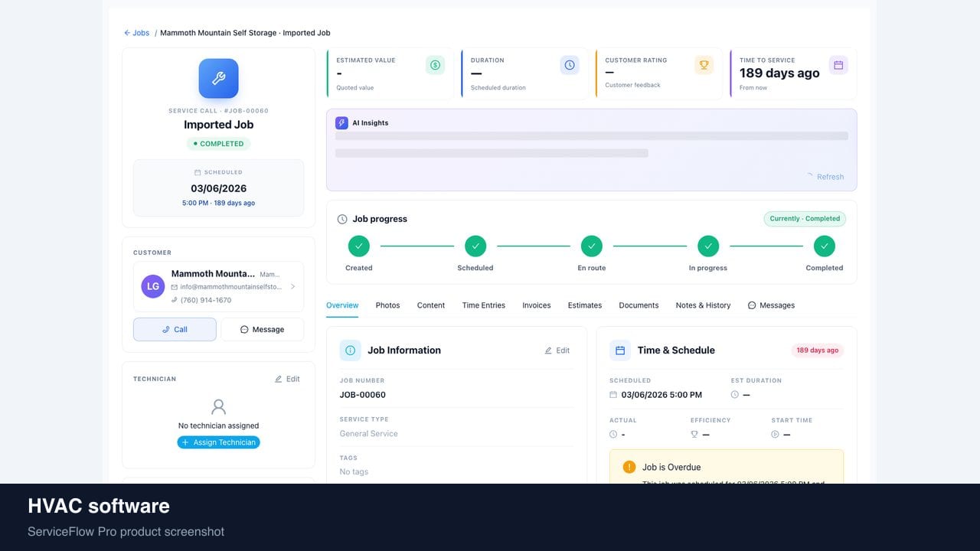
Task: Open the Messages tab
Action: point(771,305)
